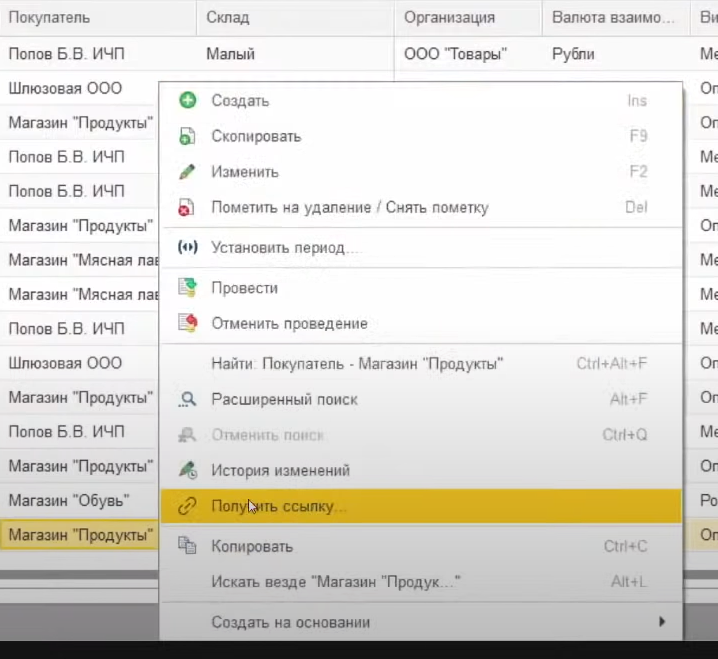Select Копировать menu entry
This screenshot has height=659, width=718.
pos(421,546)
